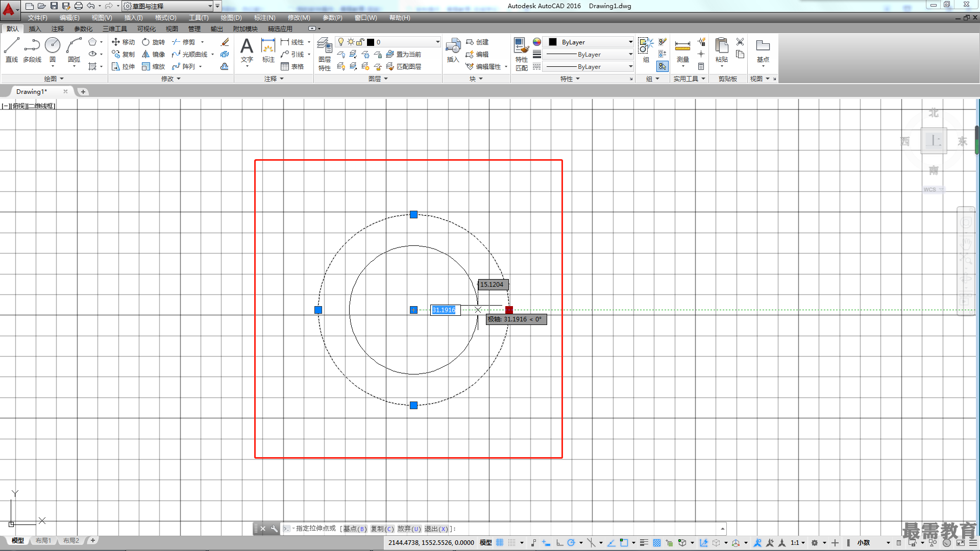Select the Copy (复制) tool
This screenshot has width=980, height=551.
tap(123, 54)
